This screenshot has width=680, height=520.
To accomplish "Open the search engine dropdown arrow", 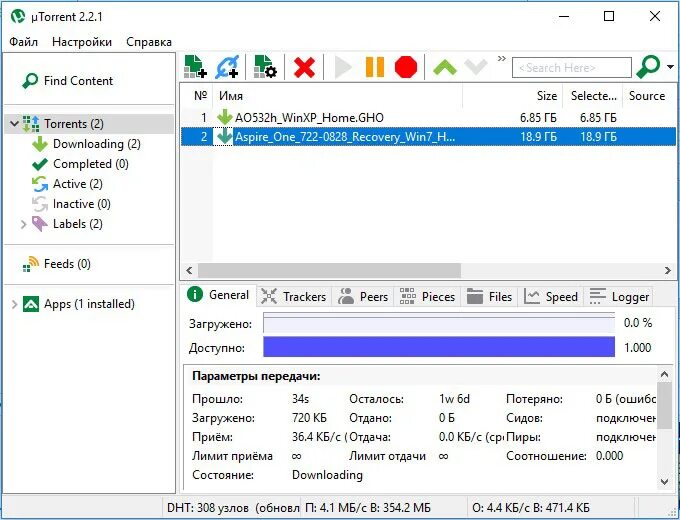I will pyautogui.click(x=670, y=67).
